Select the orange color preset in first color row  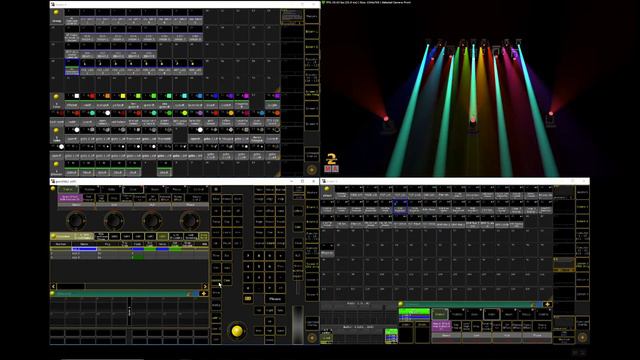click(x=103, y=100)
